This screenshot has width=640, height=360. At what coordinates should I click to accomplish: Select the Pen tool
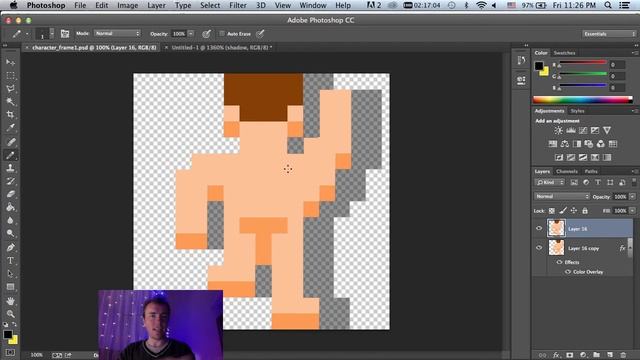(11, 247)
